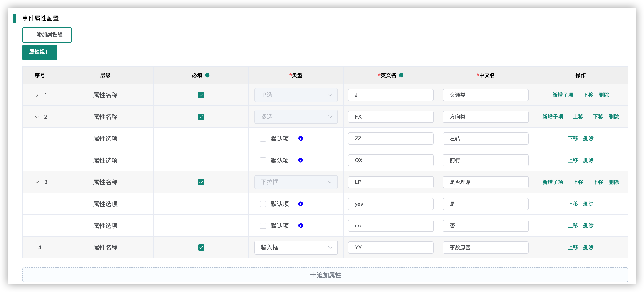Uncheck required checkbox for LP row
Viewport: 644px width, 292px height.
pos(201,182)
